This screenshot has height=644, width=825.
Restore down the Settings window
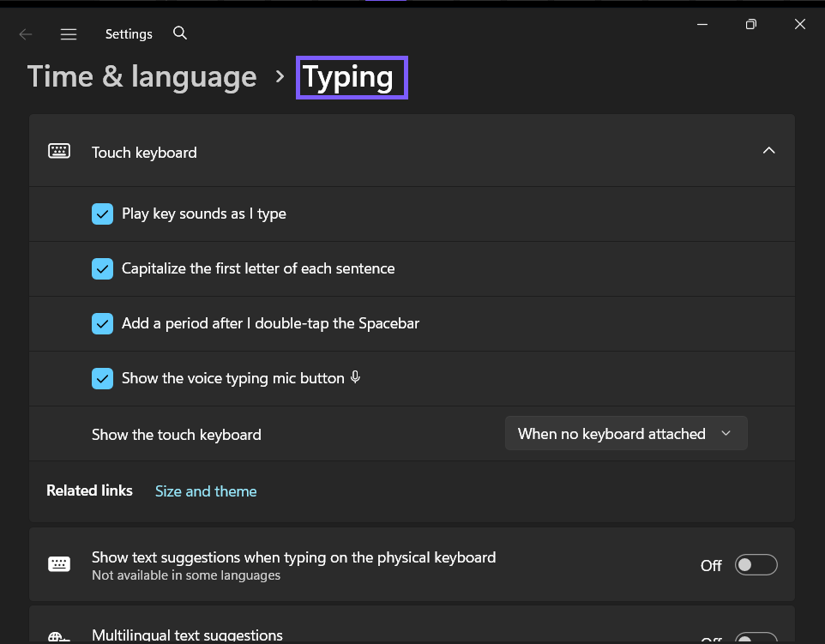pos(750,24)
